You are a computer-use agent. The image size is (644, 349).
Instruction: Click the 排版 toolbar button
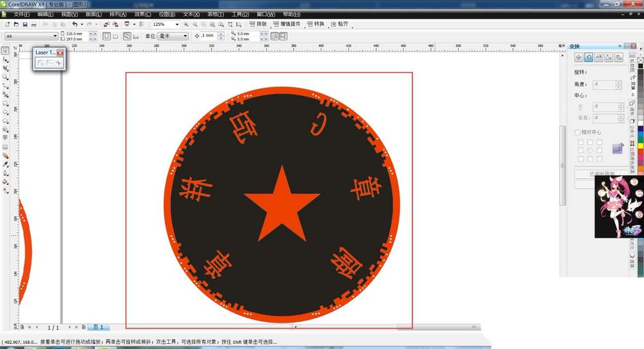(258, 24)
